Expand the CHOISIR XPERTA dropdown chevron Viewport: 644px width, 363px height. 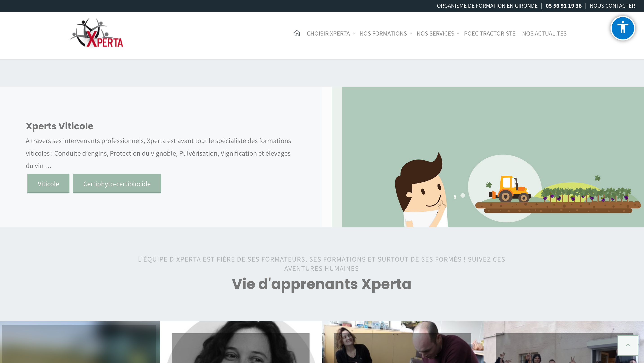354,34
